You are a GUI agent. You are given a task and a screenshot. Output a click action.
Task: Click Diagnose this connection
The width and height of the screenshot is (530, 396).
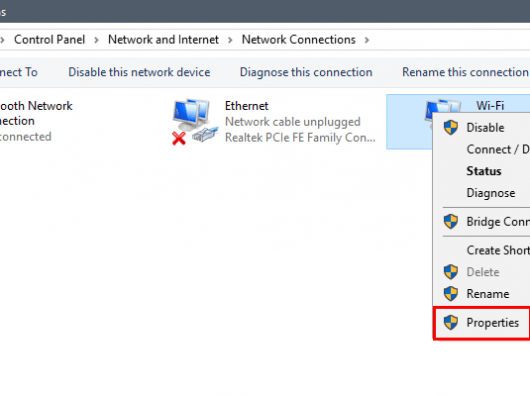[306, 72]
